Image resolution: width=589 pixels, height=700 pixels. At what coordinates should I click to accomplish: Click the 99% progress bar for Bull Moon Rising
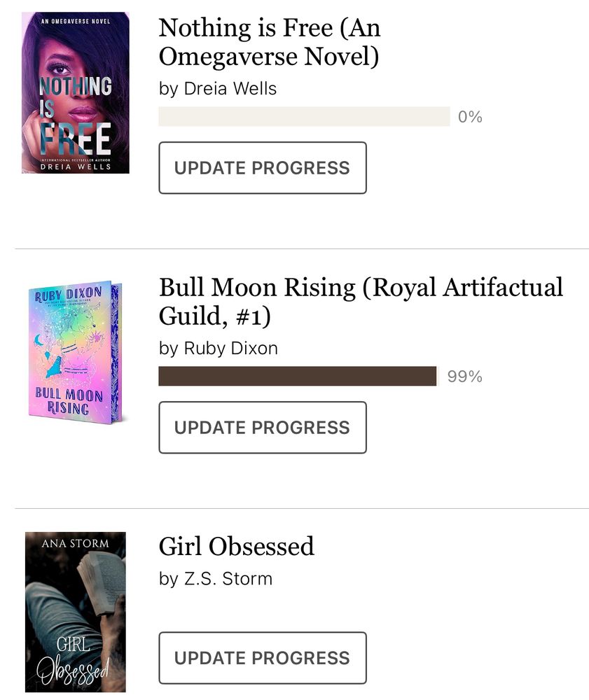(x=298, y=376)
